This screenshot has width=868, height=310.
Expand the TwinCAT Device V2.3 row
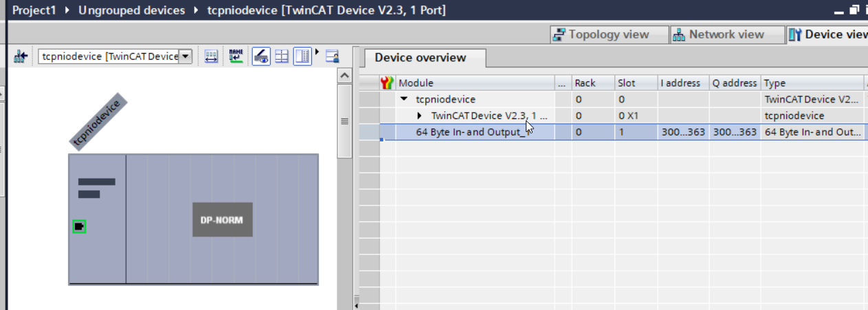click(x=420, y=115)
